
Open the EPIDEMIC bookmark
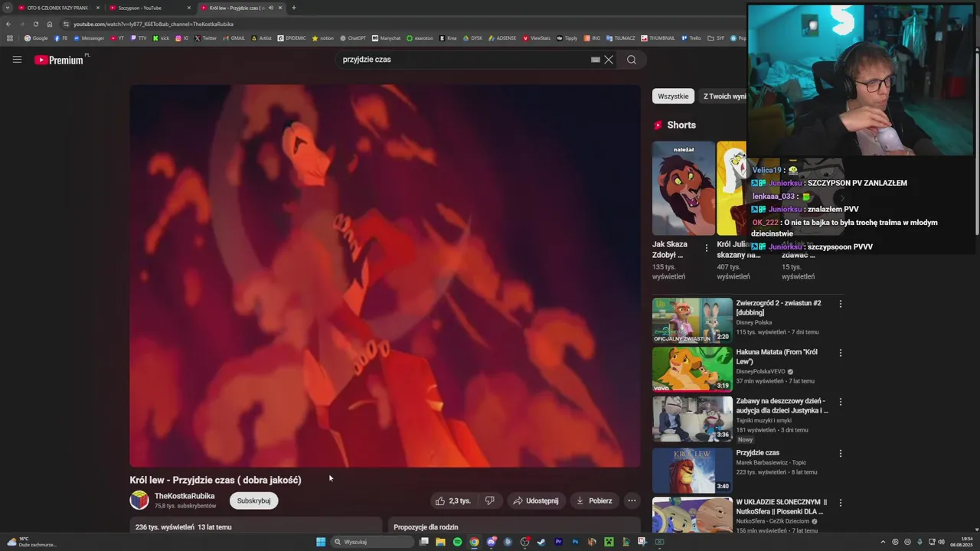point(292,37)
